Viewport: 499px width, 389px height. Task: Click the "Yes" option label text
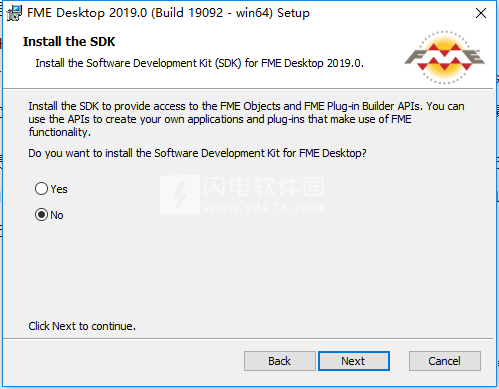(x=59, y=189)
